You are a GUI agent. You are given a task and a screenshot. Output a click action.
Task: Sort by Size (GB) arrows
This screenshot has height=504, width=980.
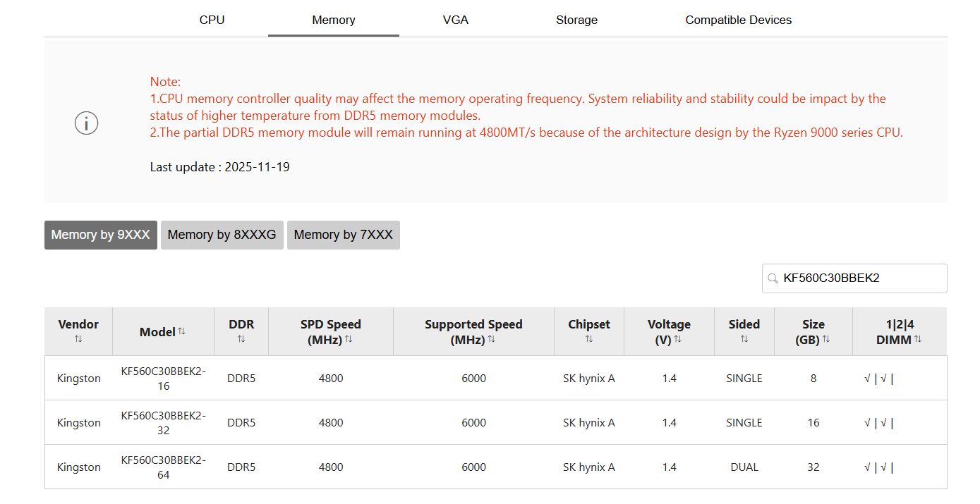click(x=826, y=339)
